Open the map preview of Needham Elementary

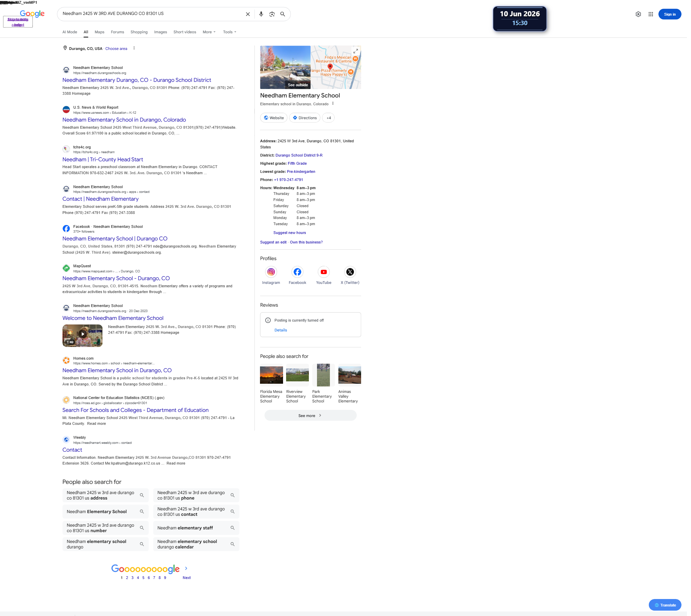click(x=336, y=67)
